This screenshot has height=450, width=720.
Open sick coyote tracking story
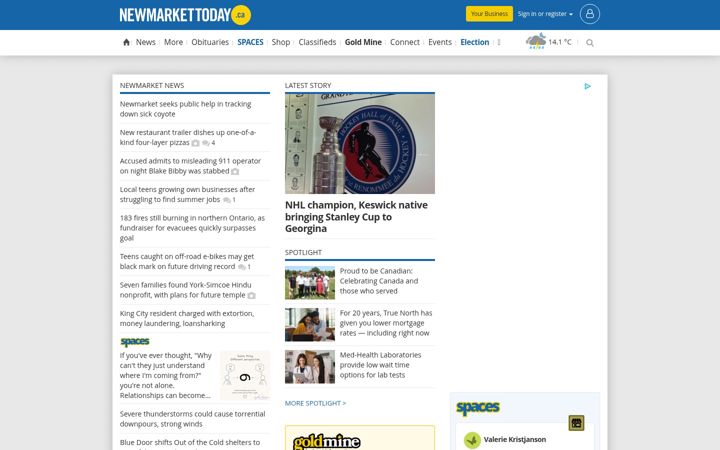186,109
